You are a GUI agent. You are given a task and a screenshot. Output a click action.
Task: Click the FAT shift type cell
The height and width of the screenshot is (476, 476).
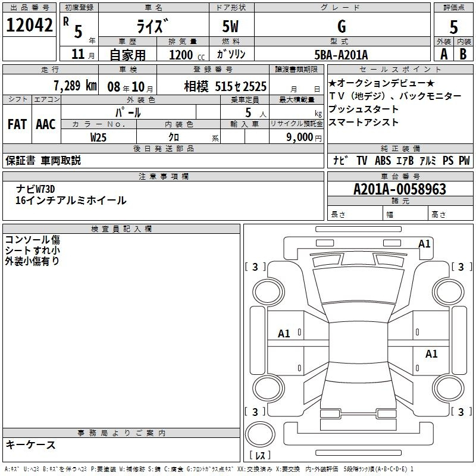[x=17, y=124]
